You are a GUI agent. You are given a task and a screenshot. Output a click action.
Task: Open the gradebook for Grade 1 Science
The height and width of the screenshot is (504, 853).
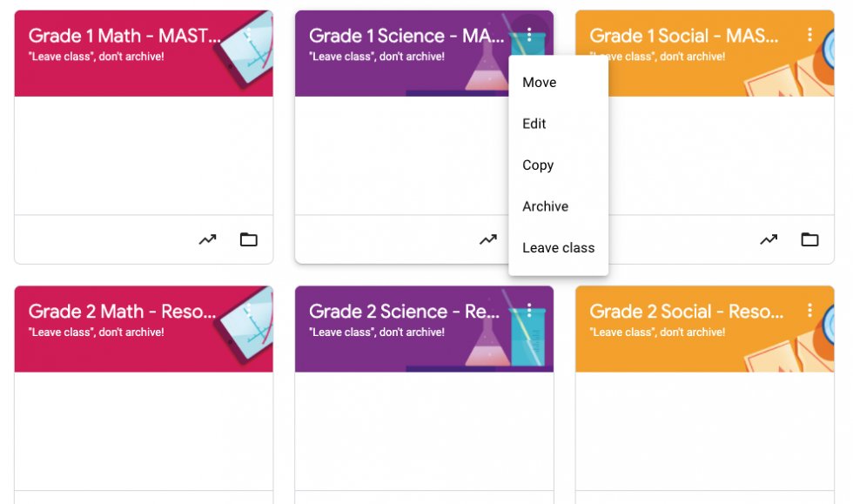[487, 239]
